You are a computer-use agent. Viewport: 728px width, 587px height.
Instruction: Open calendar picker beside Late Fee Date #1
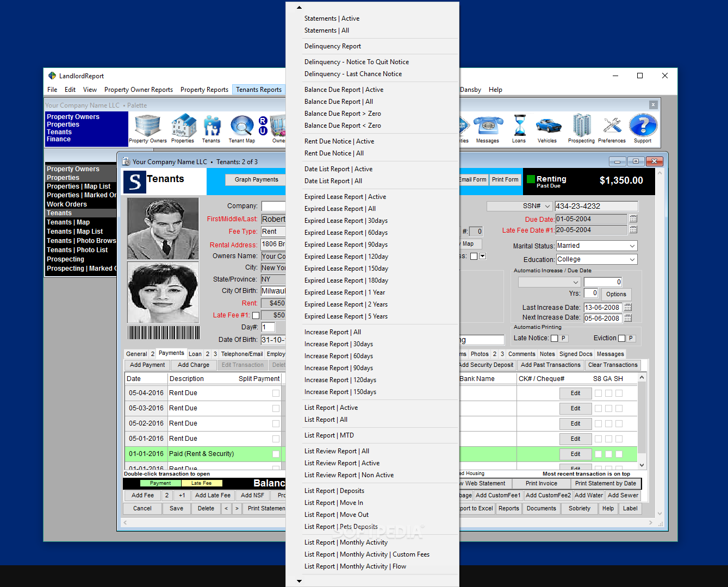click(633, 230)
